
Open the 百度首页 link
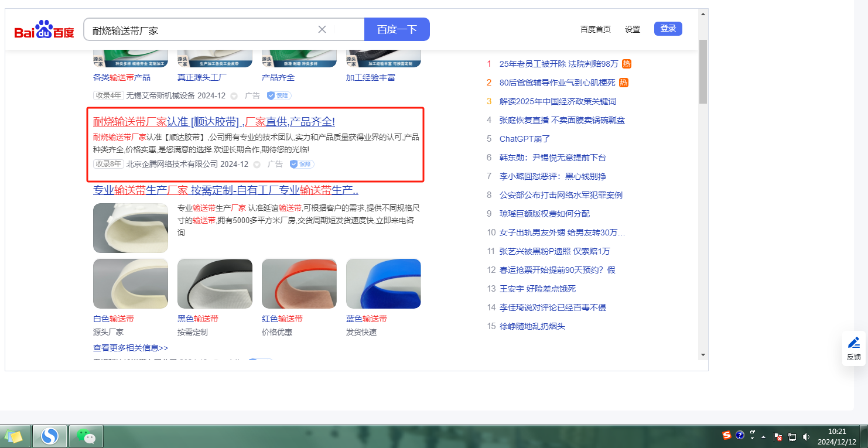click(596, 29)
